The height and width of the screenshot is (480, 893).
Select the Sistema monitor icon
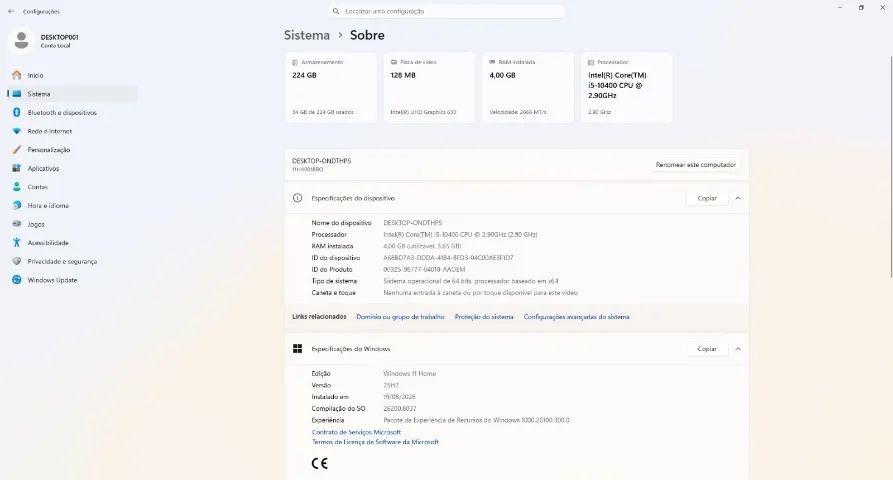(x=17, y=94)
